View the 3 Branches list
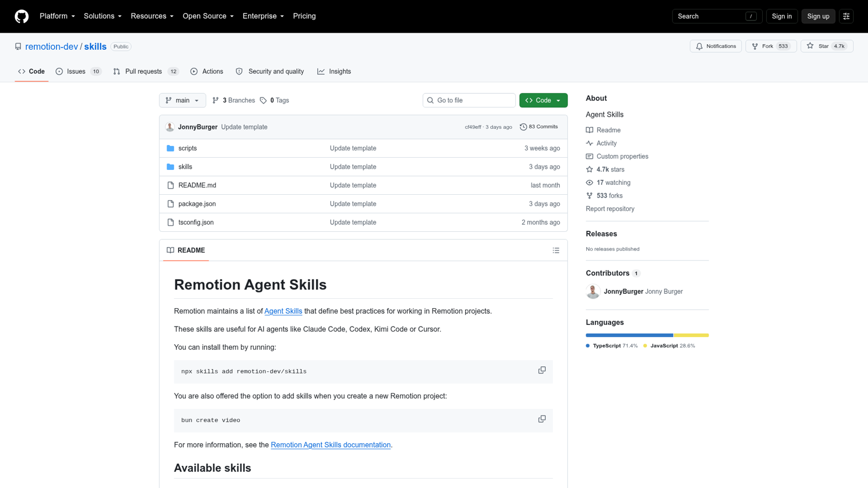Screen dimensions: 868x488 pos(234,100)
